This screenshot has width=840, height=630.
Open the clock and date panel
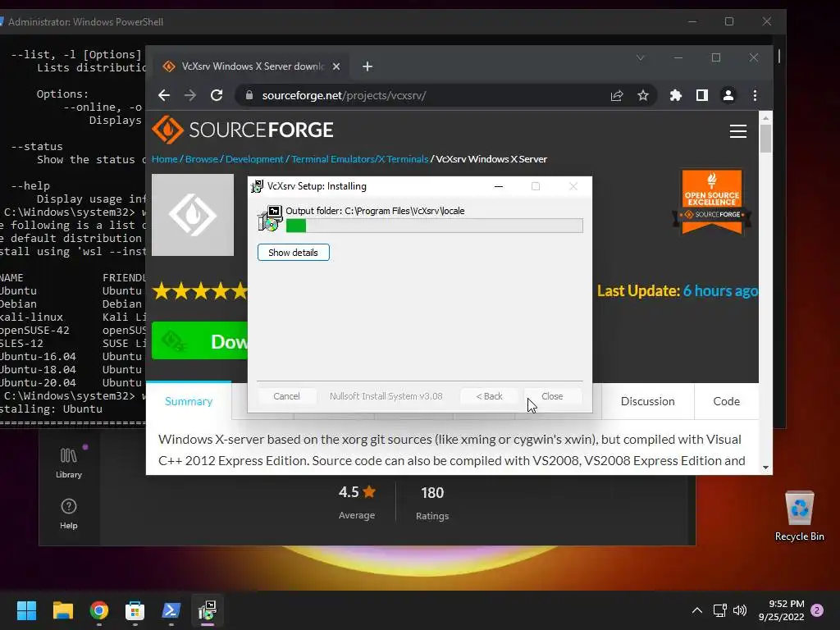pyautogui.click(x=782, y=610)
